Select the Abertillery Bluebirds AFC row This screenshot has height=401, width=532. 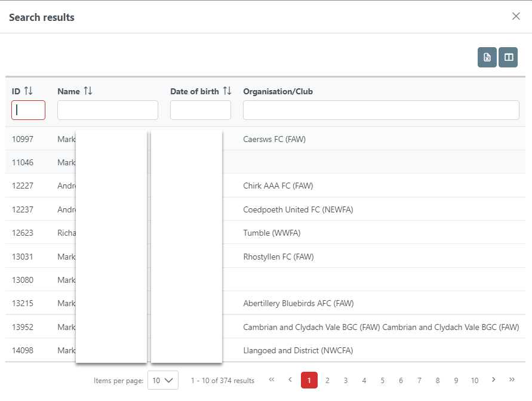click(298, 303)
